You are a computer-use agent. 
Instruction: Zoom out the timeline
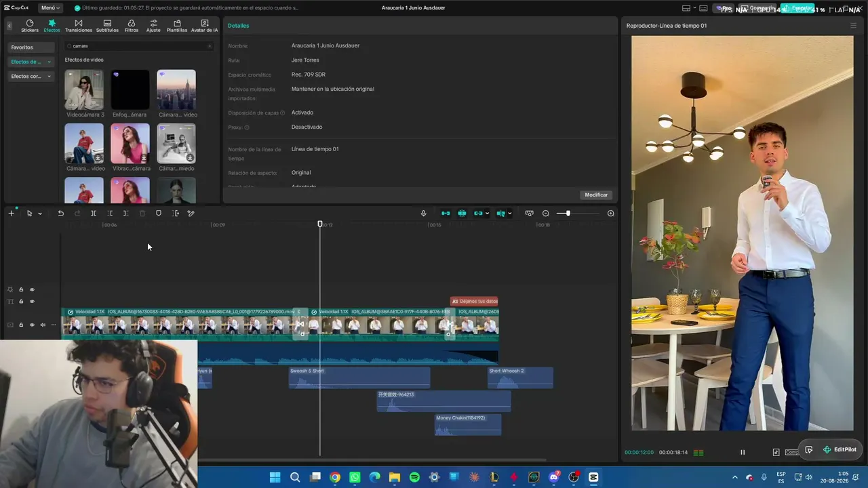pyautogui.click(x=546, y=213)
